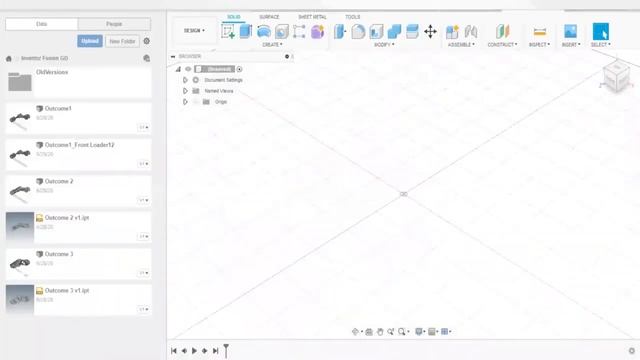Screen dimensions: 640x360
Task: Click the home icon in breadcrumb
Action: (9, 58)
